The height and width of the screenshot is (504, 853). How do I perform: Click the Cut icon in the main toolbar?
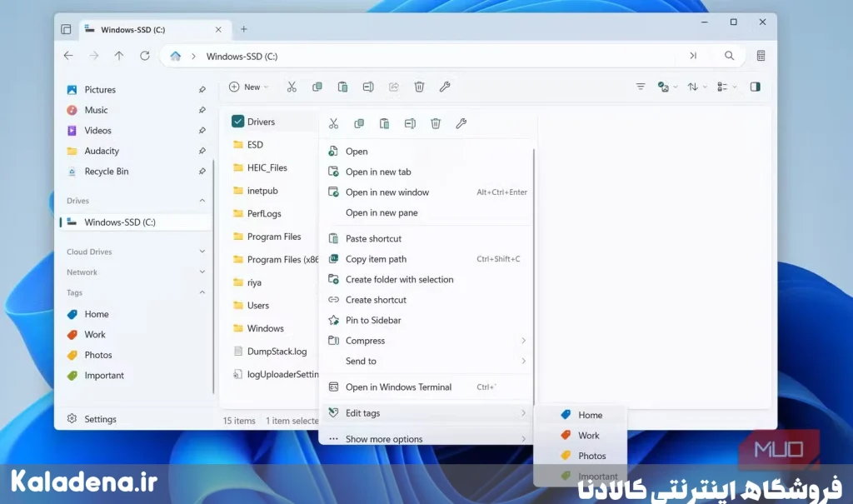point(292,87)
